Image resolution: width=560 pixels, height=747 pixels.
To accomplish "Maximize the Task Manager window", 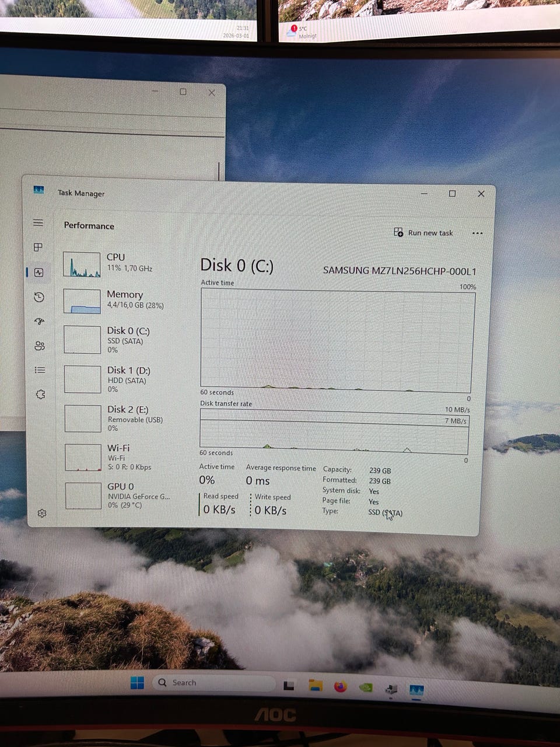I will pyautogui.click(x=452, y=194).
